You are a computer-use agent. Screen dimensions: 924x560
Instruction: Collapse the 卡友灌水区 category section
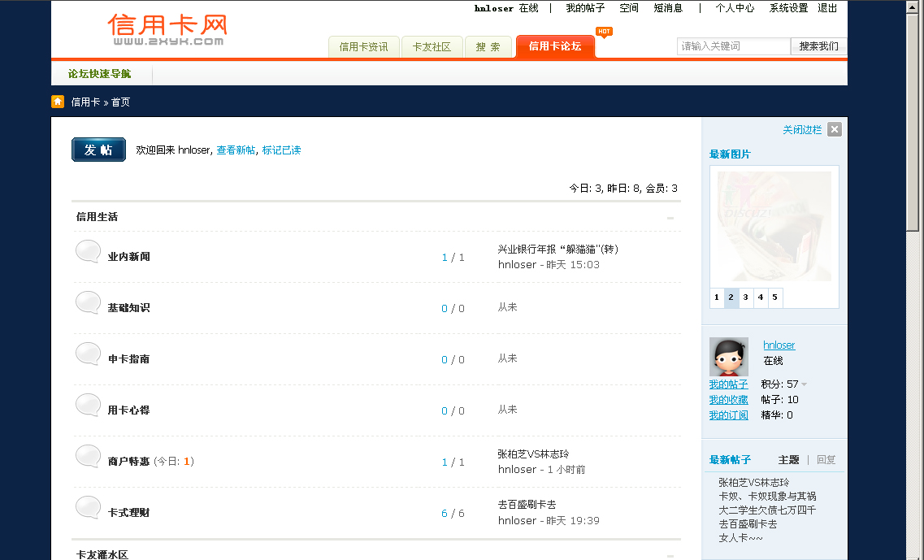click(670, 556)
